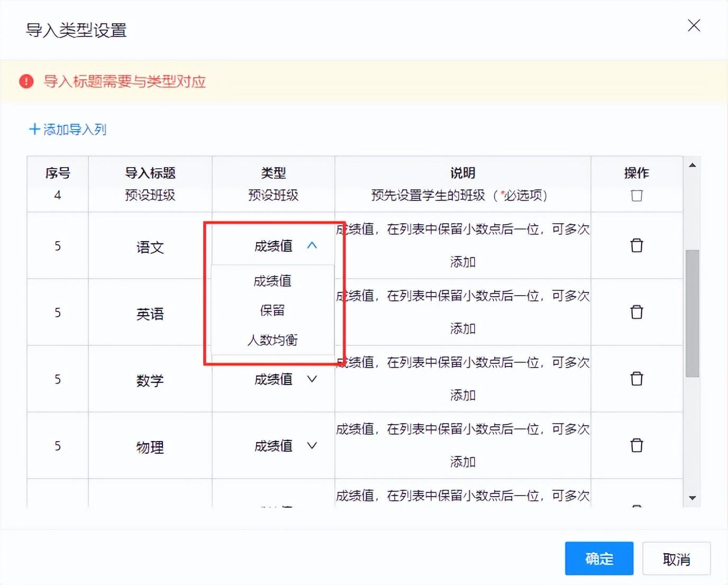The image size is (728, 585).
Task: Select 成绩值 option in dropdown list
Action: pos(272,281)
